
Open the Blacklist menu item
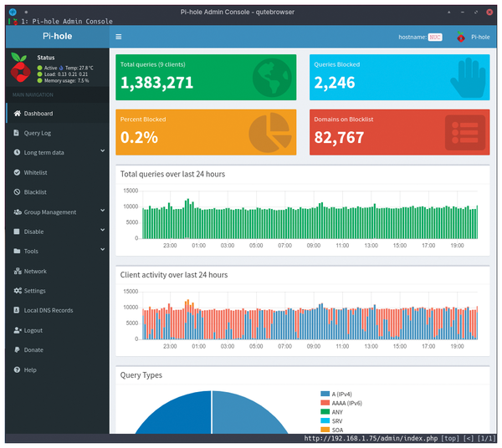(57, 192)
